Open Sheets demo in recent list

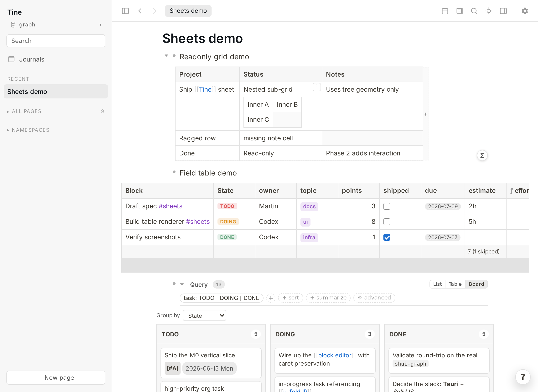click(56, 92)
